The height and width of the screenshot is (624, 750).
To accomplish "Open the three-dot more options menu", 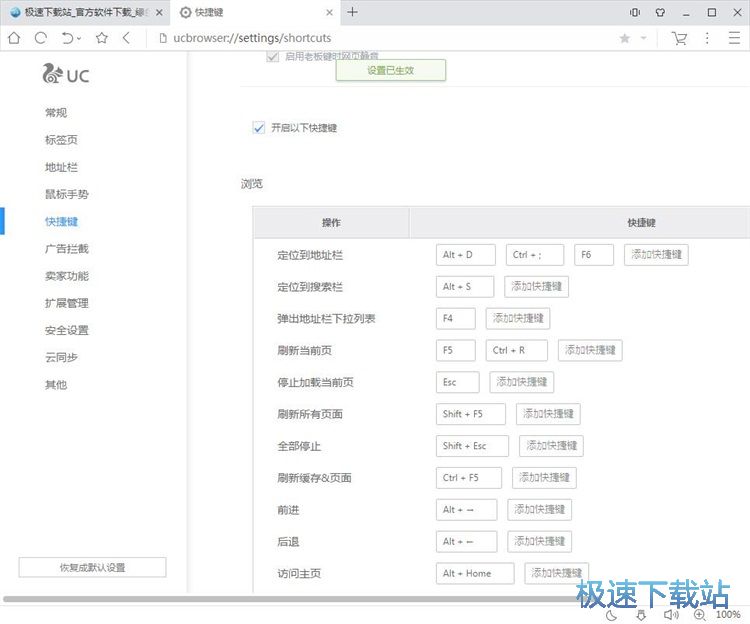I will pos(707,38).
